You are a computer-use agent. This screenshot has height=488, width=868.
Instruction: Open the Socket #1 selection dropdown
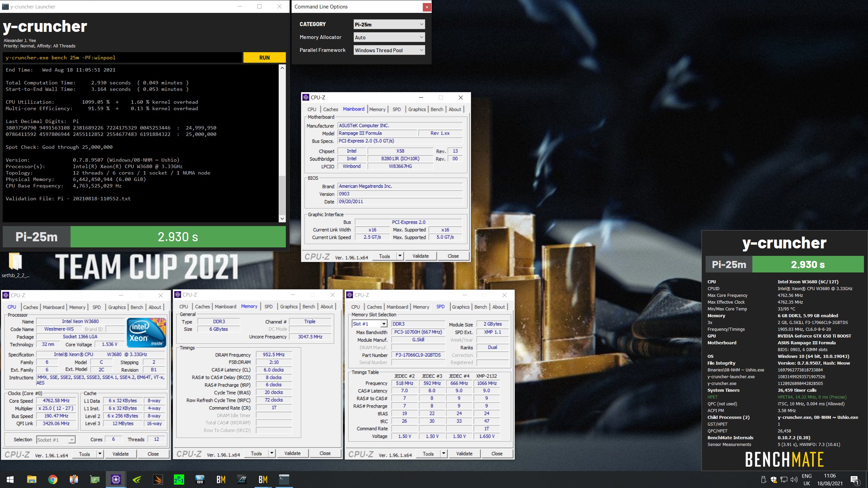point(56,440)
